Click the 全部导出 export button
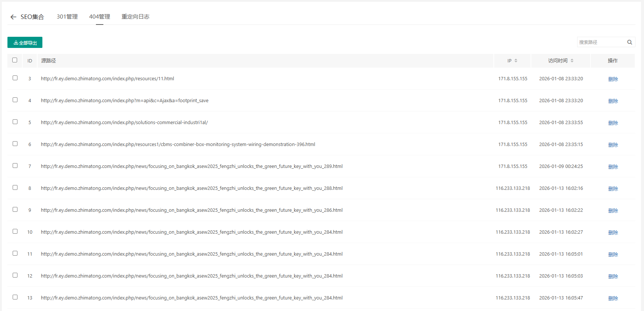This screenshot has width=644, height=311. tap(25, 43)
